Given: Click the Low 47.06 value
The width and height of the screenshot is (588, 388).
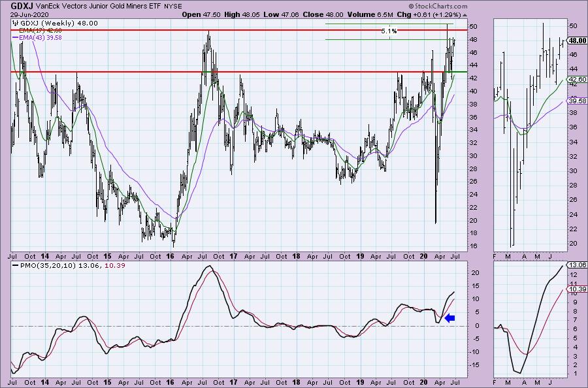Looking at the screenshot, I should point(281,14).
